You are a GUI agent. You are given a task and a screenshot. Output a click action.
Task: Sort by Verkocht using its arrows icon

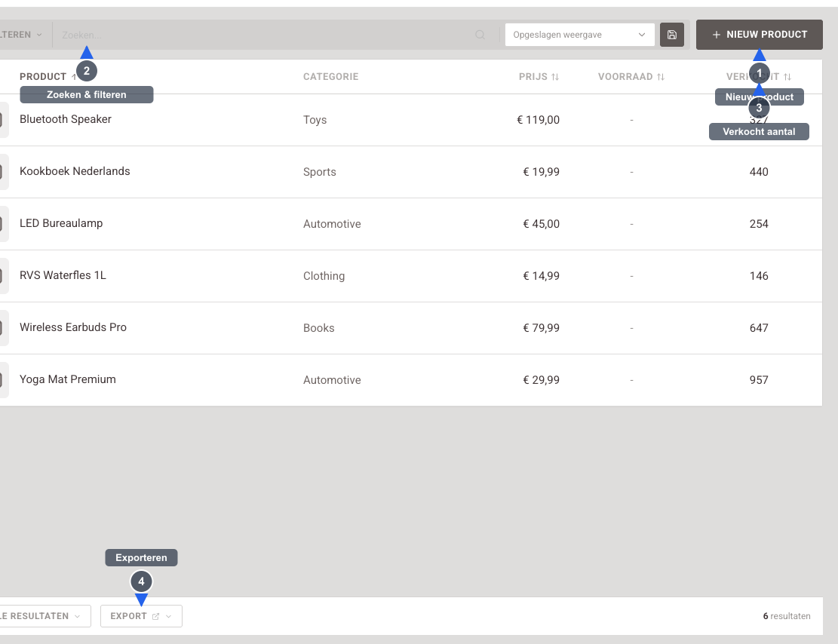(x=787, y=77)
